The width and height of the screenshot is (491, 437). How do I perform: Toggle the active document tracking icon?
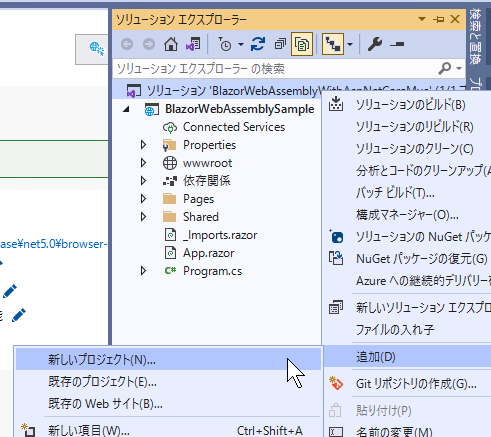click(x=333, y=44)
